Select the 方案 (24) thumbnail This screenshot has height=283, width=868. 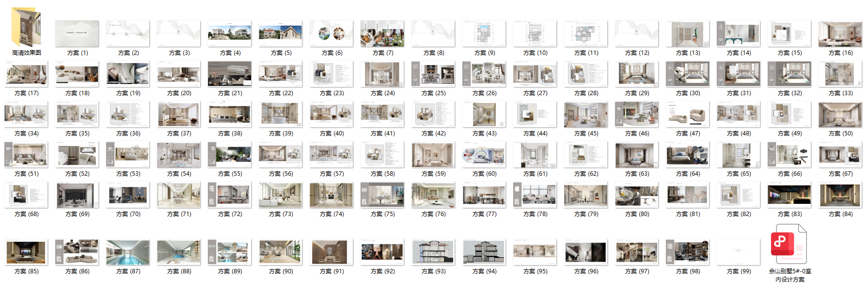click(x=382, y=74)
